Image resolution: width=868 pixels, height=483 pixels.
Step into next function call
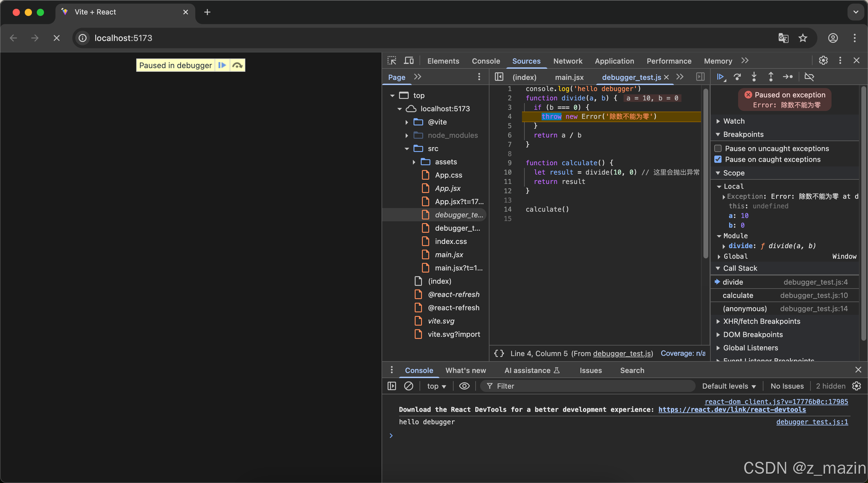(x=754, y=77)
